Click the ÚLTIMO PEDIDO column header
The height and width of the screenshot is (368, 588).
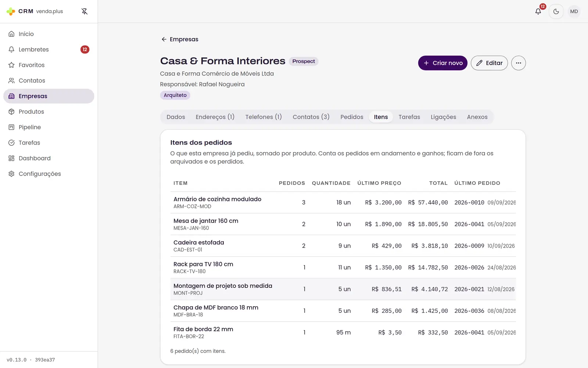click(x=477, y=183)
